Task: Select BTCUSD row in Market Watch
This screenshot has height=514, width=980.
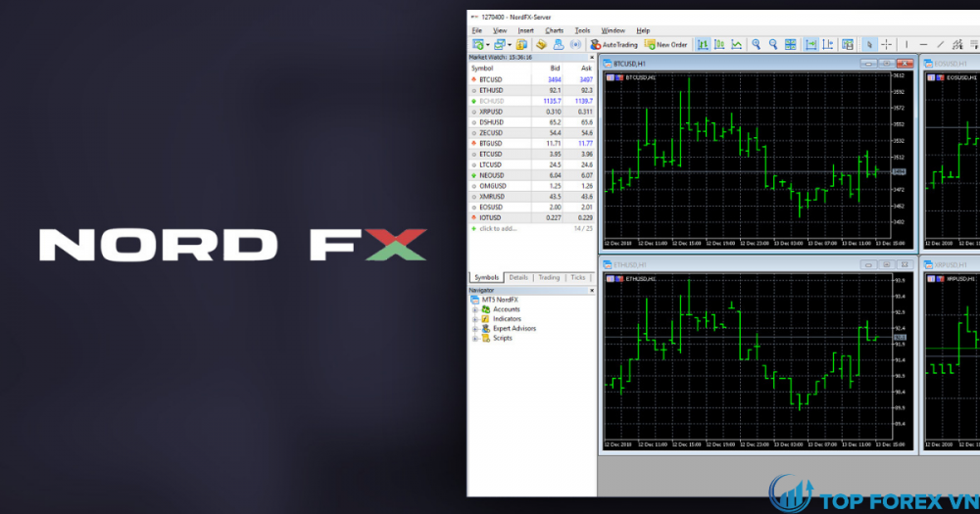Action: tap(491, 79)
